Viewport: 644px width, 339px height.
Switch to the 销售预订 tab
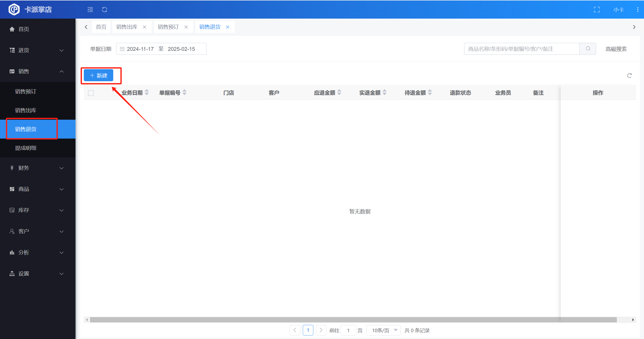(168, 27)
